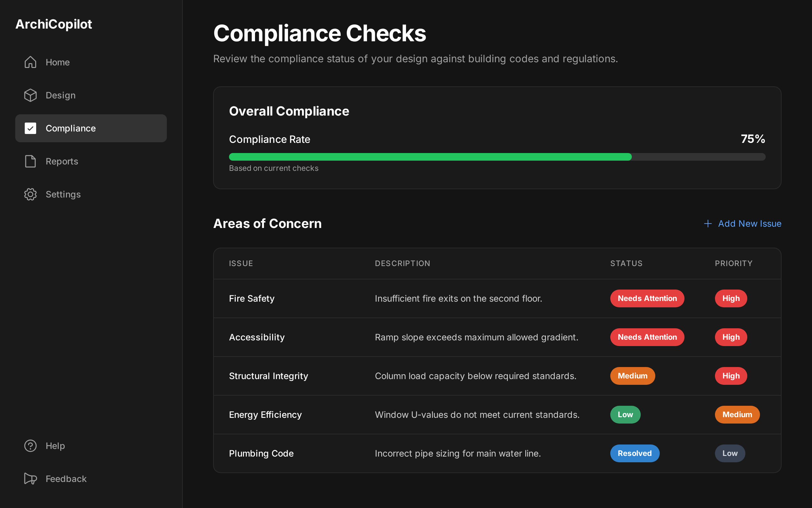This screenshot has height=508, width=812.
Task: Select the Plumbing Code issue name
Action: 261,453
